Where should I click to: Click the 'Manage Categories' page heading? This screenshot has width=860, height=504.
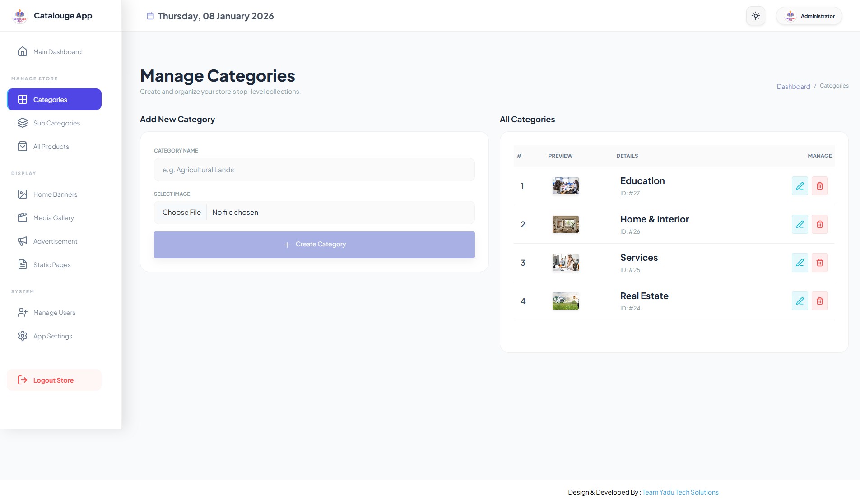[x=217, y=76]
